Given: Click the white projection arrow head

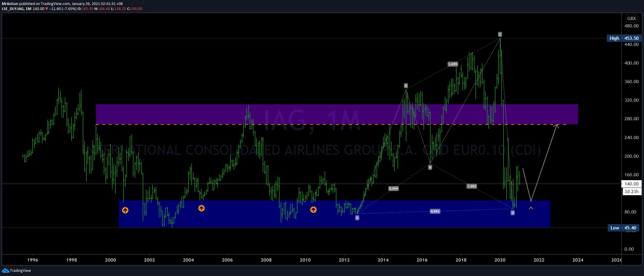Looking at the screenshot, I should (557, 126).
